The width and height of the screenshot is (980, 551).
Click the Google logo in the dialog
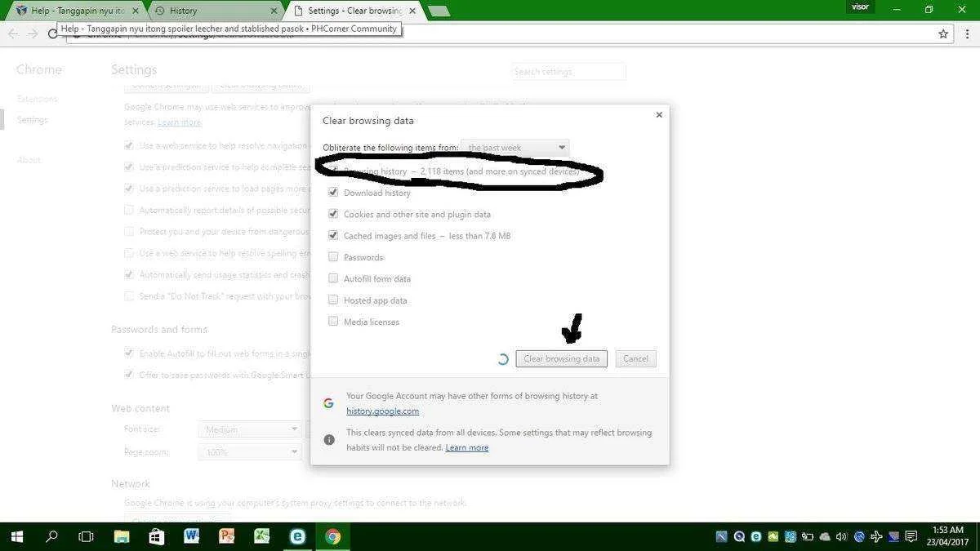328,403
